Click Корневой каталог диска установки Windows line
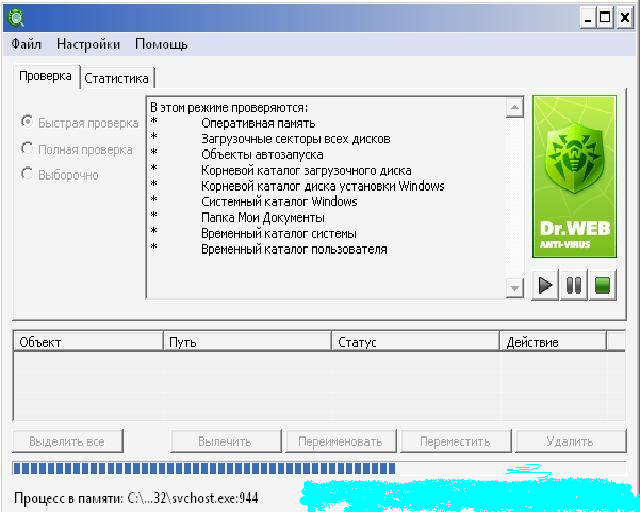Screen dimensions: 640x512 pos(322,186)
